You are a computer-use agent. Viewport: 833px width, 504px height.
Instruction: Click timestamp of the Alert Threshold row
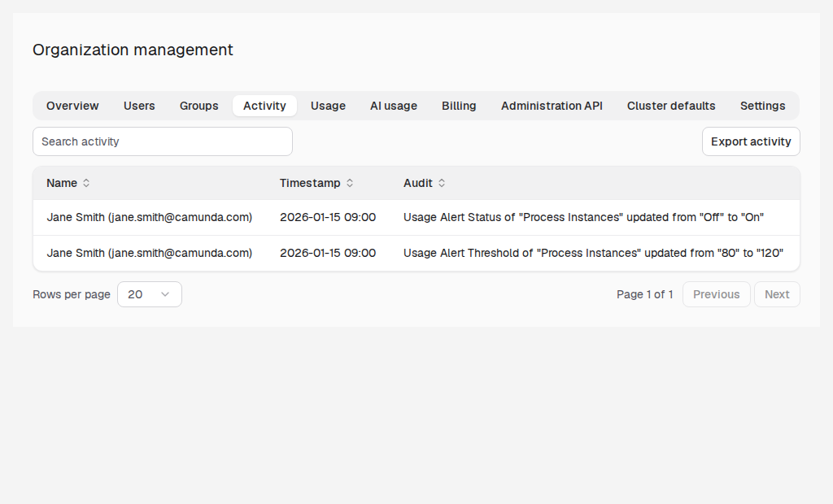pos(328,253)
